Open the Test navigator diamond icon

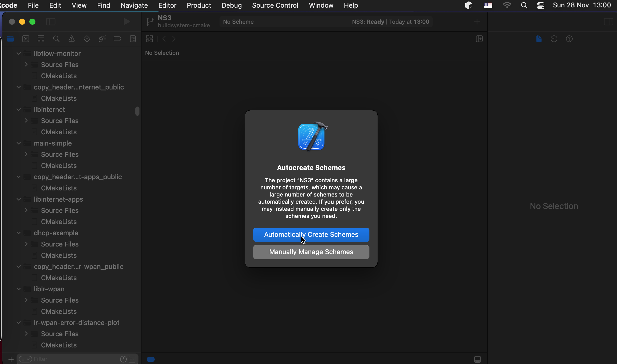[87, 39]
